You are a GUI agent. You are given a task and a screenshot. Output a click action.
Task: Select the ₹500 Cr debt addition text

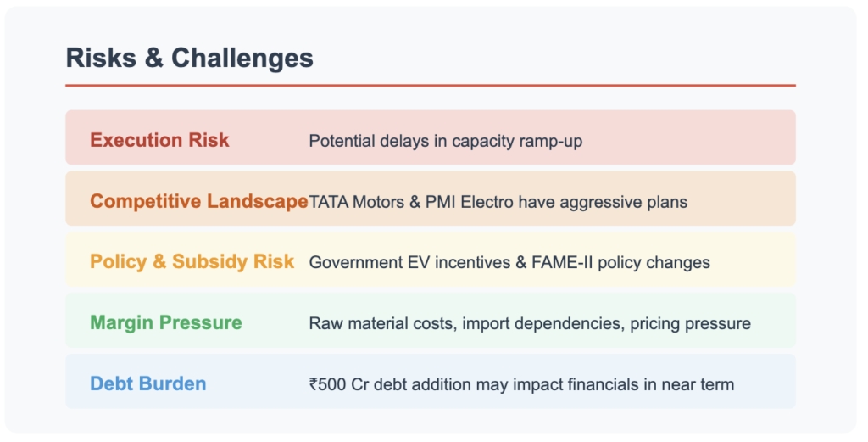pos(521,384)
